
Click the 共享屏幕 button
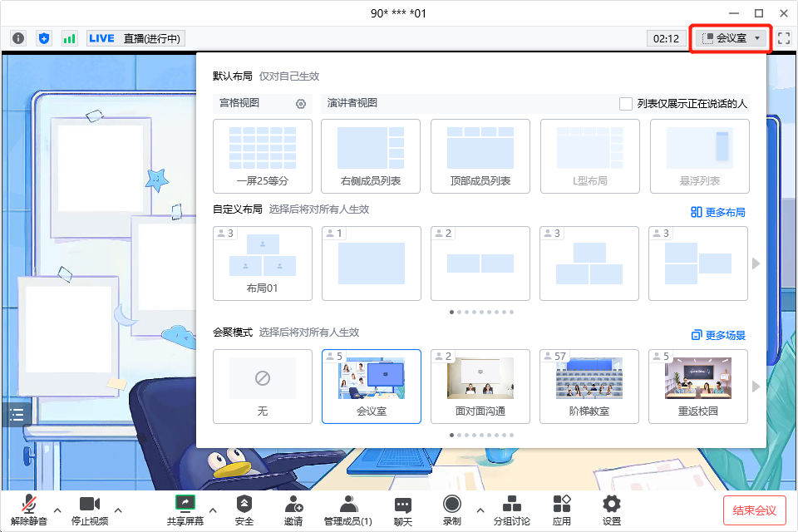(185, 510)
